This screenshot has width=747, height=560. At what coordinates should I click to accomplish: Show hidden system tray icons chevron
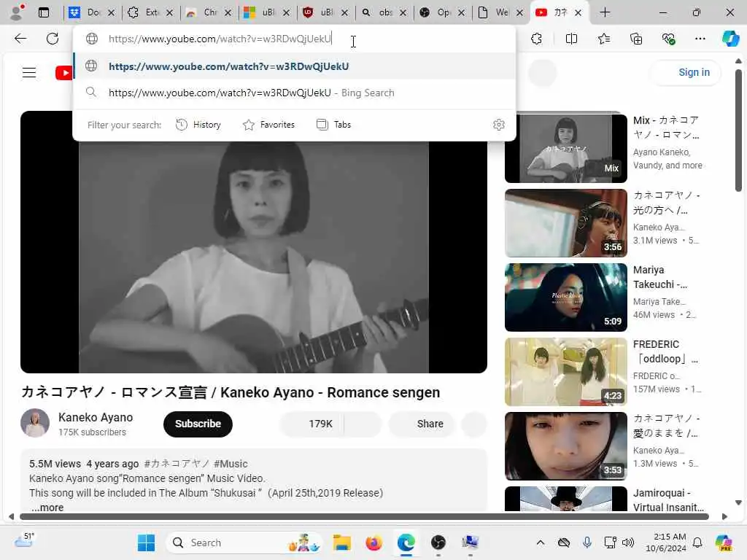pyautogui.click(x=541, y=542)
